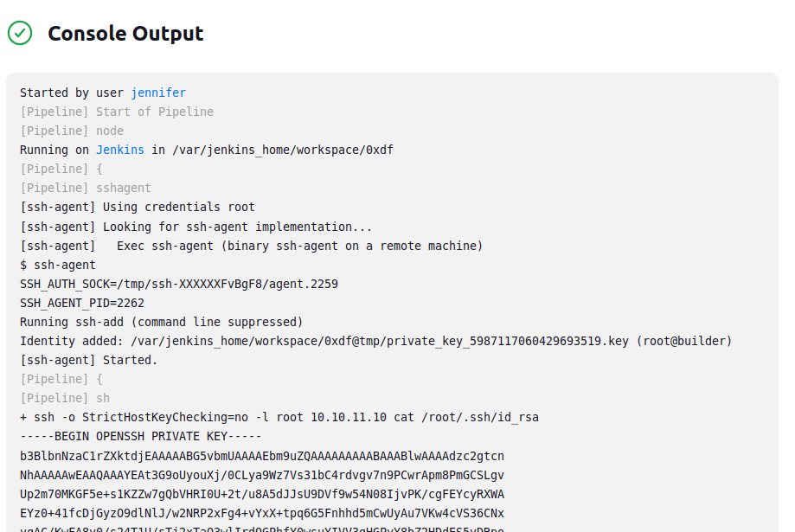Click the green build success checkmark icon
Viewport: 795px width, 532px height.
point(20,33)
